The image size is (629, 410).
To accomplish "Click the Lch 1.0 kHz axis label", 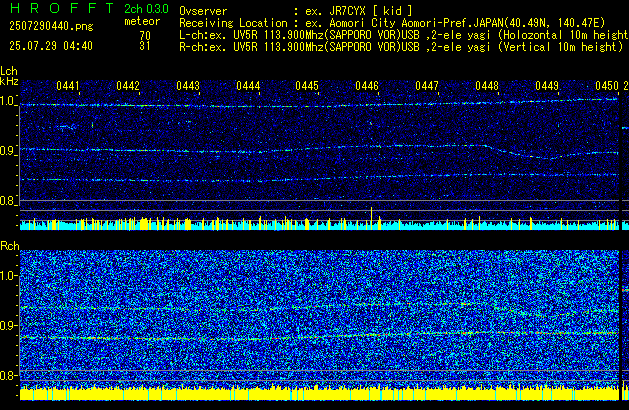I will (x=8, y=101).
